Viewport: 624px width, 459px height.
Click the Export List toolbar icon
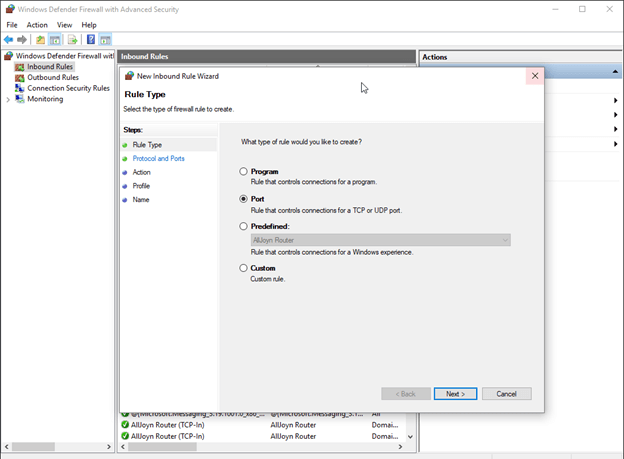72,39
